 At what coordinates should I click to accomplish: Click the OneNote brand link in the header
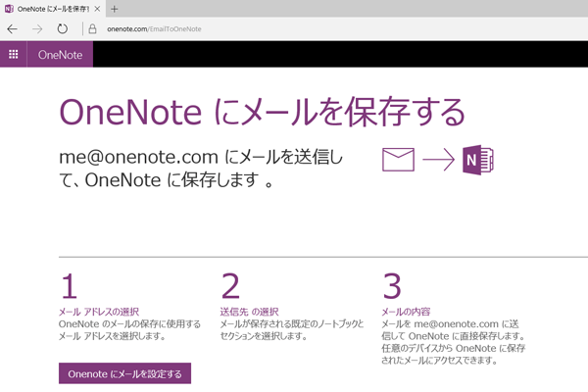(x=60, y=55)
